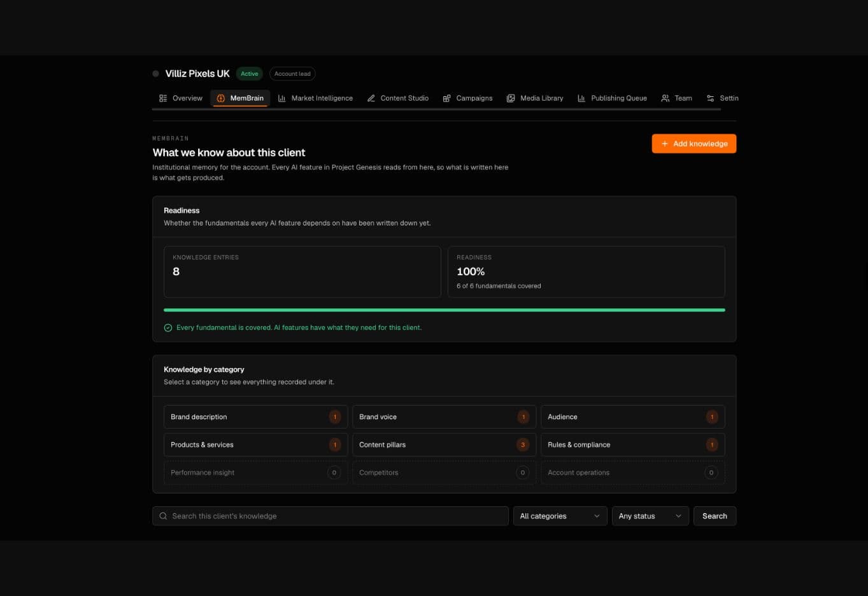Switch to the Media Library tab
The image size is (868, 596).
(x=535, y=98)
